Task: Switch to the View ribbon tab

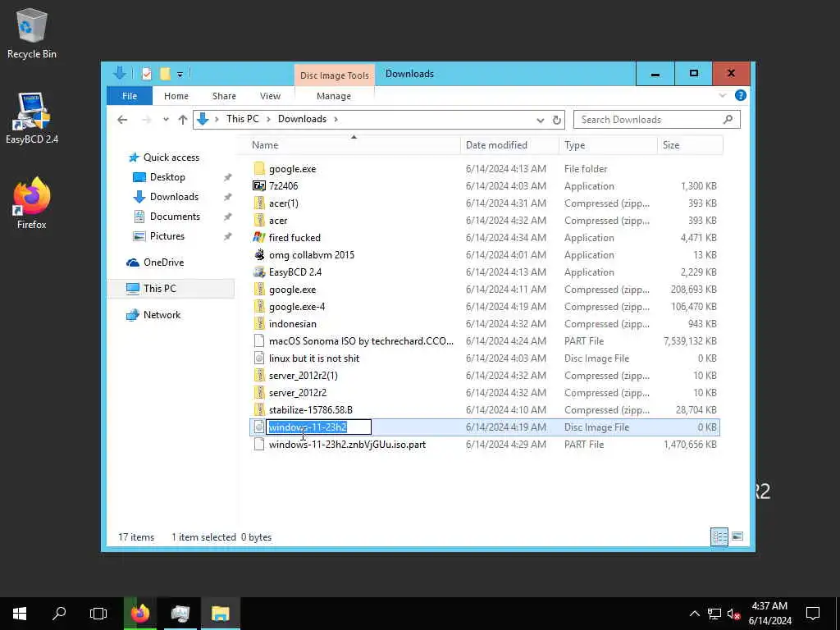Action: [x=270, y=96]
